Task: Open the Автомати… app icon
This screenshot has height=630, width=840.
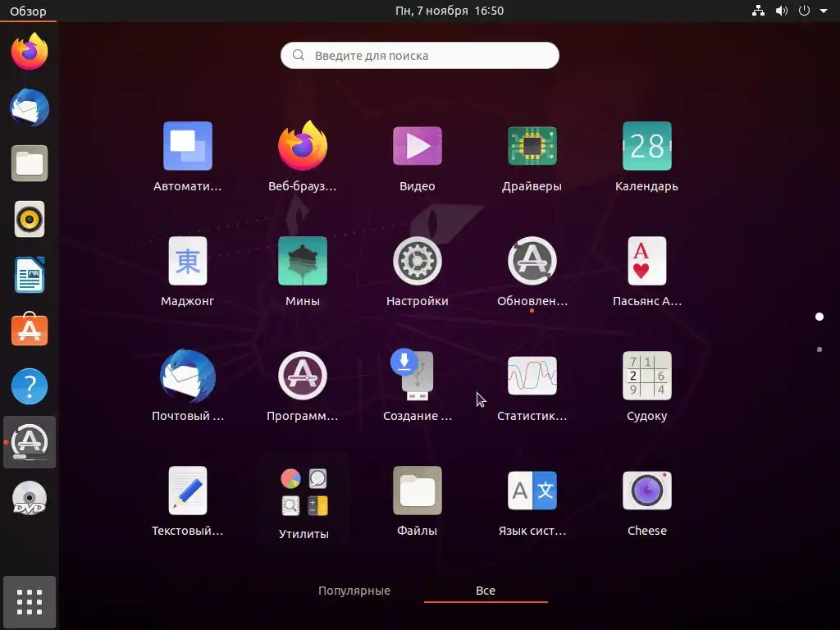Action: 188,146
